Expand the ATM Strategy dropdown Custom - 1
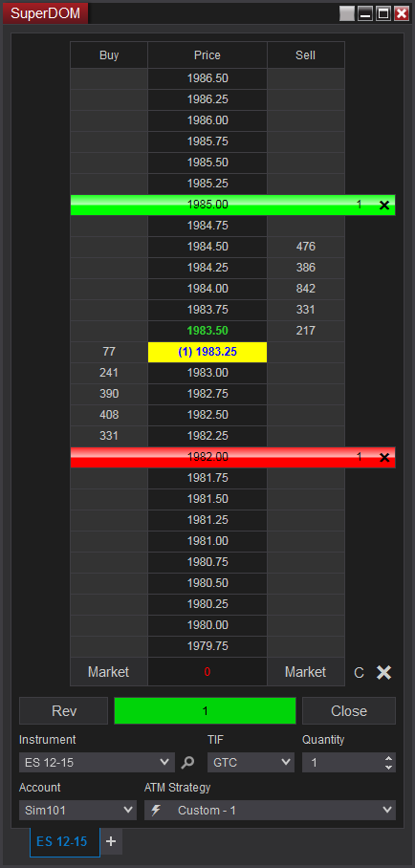This screenshot has height=868, width=415. pyautogui.click(x=270, y=810)
